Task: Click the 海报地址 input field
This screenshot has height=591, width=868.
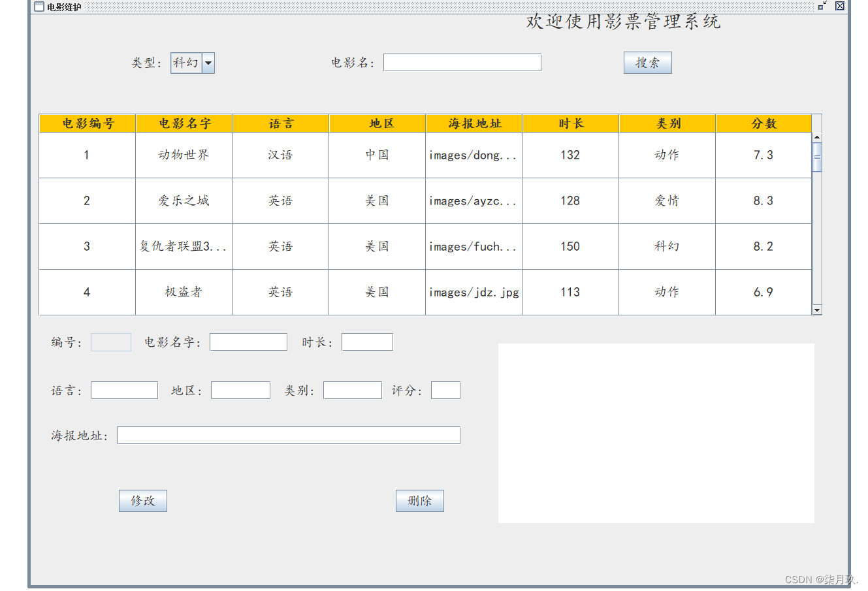Action: point(289,436)
